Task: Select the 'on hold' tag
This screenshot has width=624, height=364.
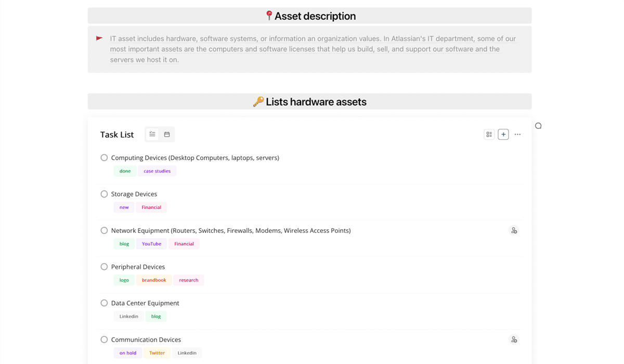Action: [x=127, y=353]
